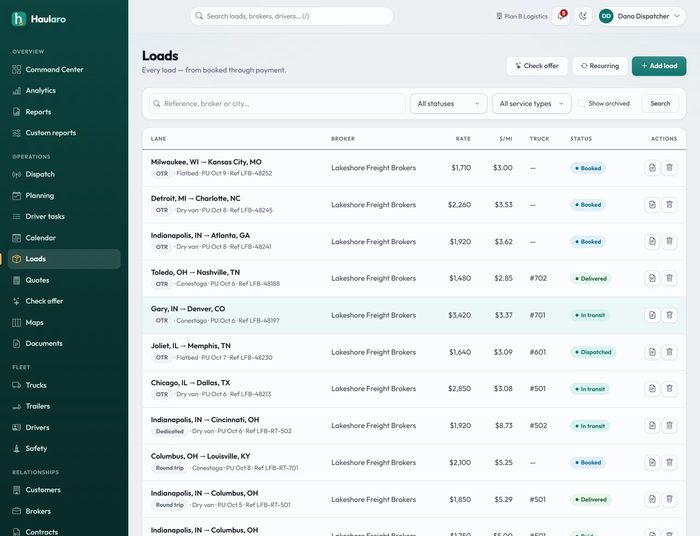Screen dimensions: 700x536
Task: Go to Command Center in sidebar
Action: pyautogui.click(x=64, y=70)
